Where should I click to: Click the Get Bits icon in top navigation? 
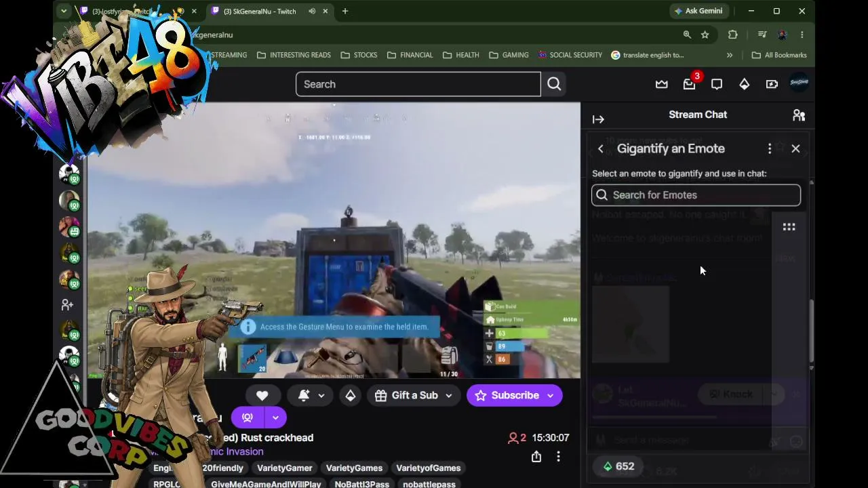coord(745,84)
